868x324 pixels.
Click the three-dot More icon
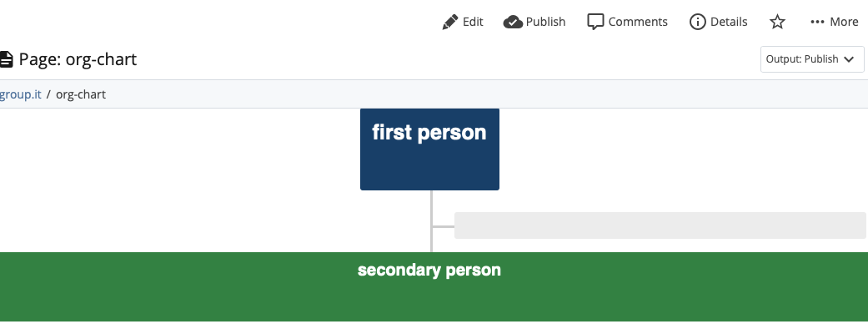[x=817, y=22]
